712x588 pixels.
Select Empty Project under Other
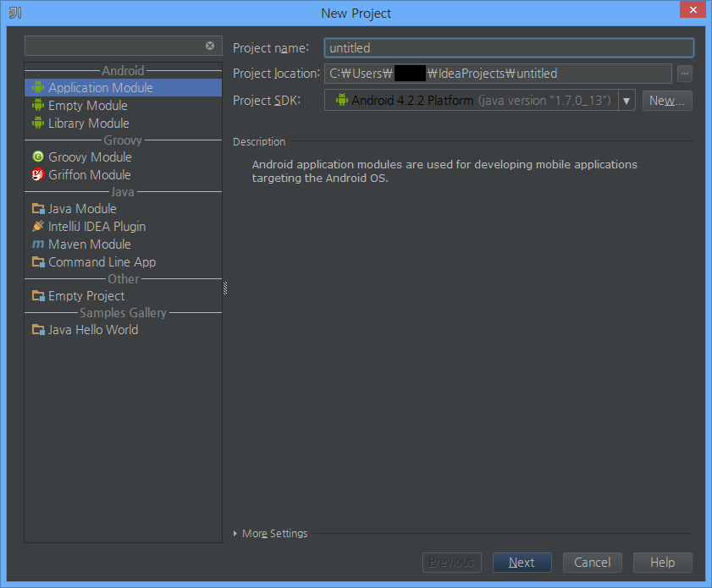click(86, 296)
